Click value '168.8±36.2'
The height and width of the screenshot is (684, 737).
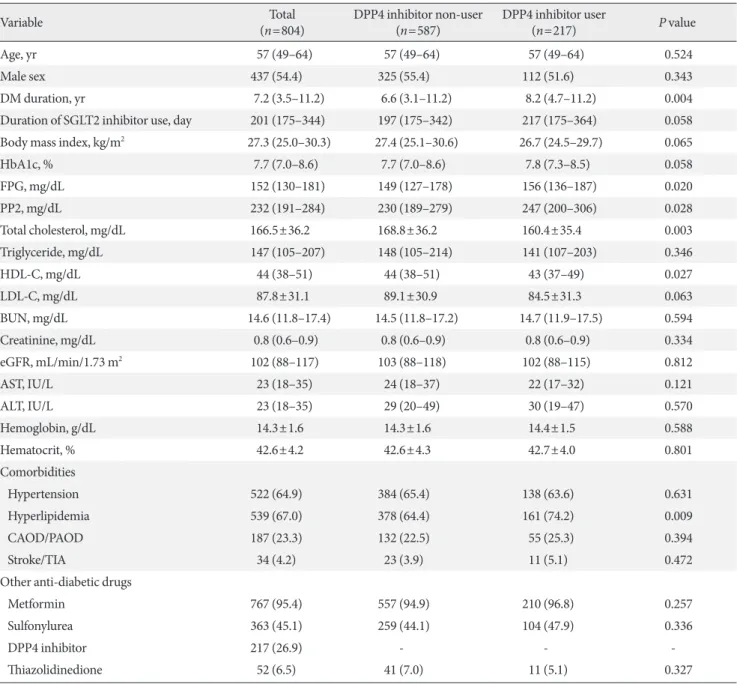click(408, 230)
